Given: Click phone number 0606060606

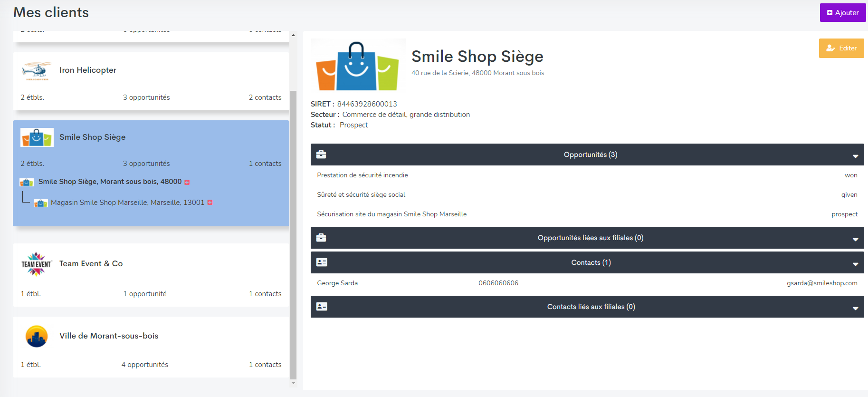Looking at the screenshot, I should pos(498,283).
